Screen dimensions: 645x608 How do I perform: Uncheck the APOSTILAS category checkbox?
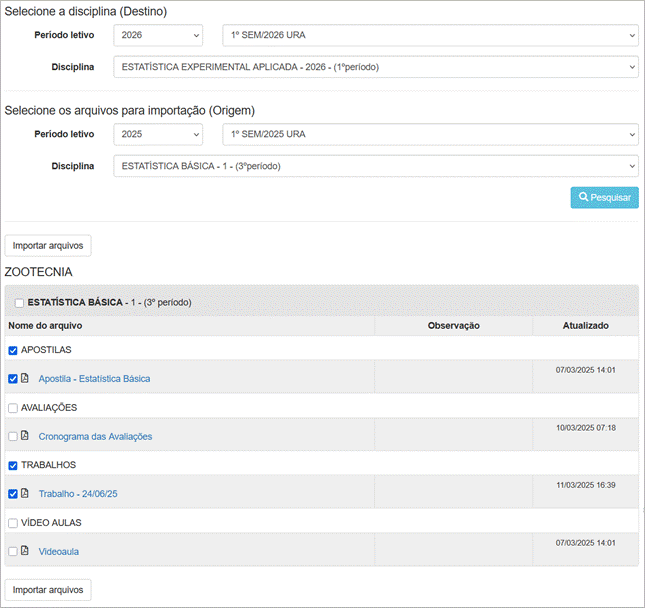pos(13,350)
